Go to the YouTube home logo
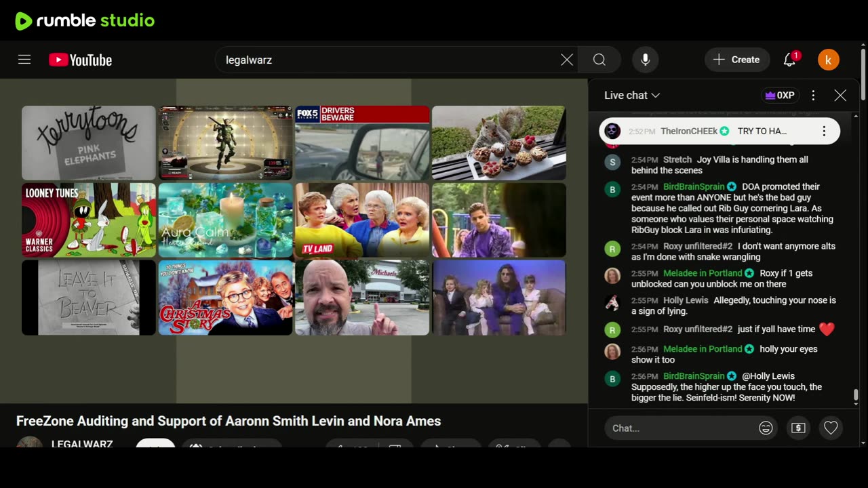Image resolution: width=868 pixels, height=488 pixels. pos(80,60)
